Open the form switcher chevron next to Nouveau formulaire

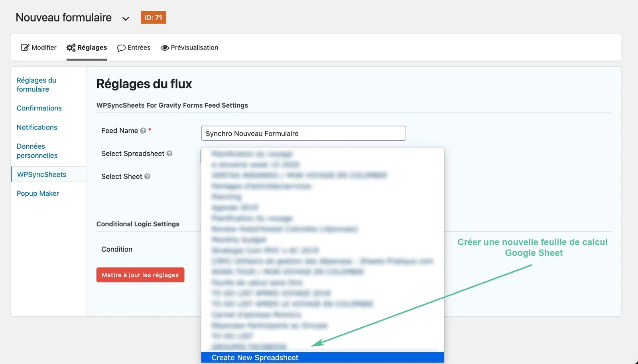(x=125, y=18)
